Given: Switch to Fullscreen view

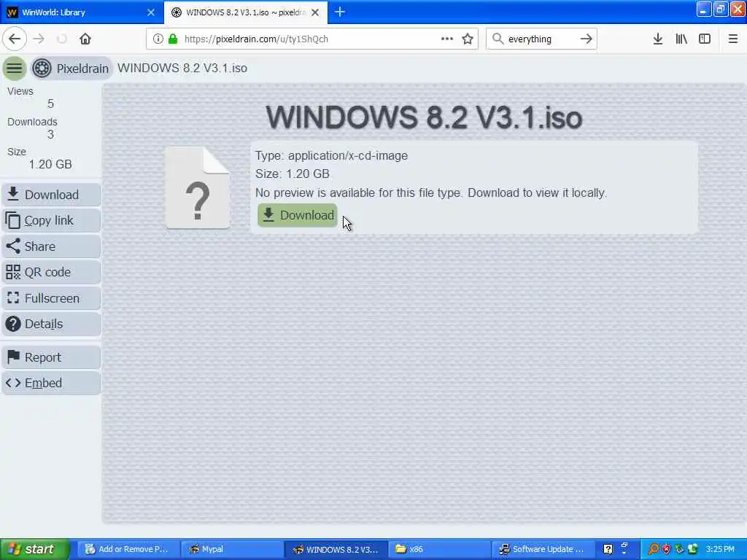Looking at the screenshot, I should [x=51, y=298].
